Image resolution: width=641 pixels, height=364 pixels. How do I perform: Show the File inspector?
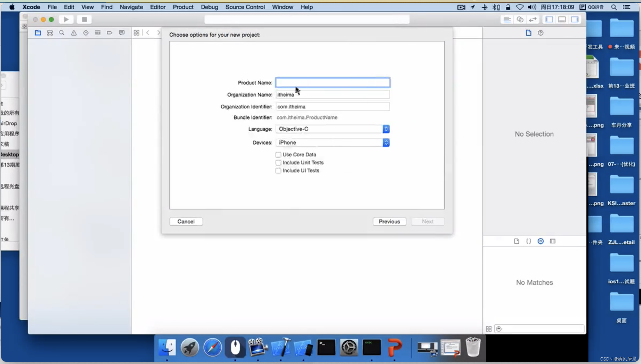(528, 33)
